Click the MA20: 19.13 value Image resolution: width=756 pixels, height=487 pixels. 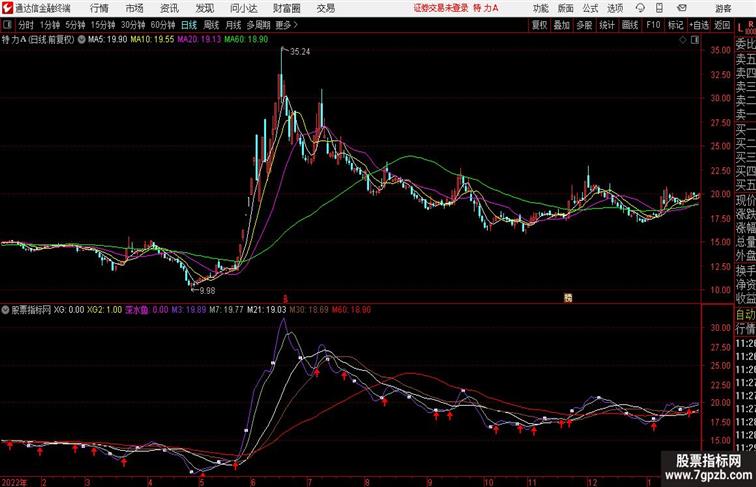click(x=199, y=40)
